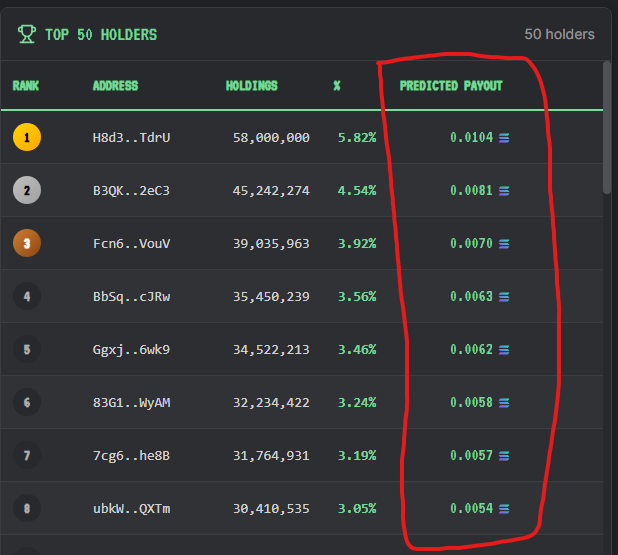Click predicted payout value 0.0057

(472, 456)
